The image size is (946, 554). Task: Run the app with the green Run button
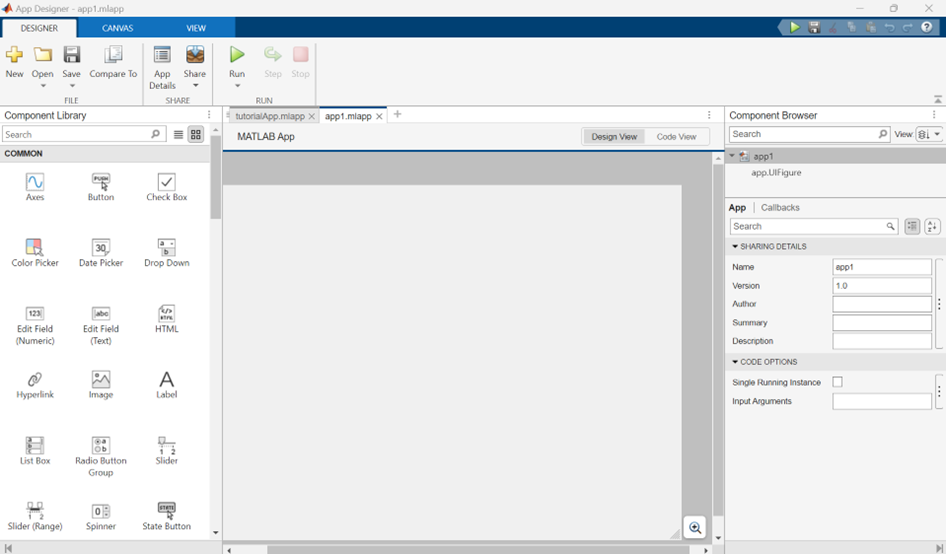pyautogui.click(x=237, y=55)
